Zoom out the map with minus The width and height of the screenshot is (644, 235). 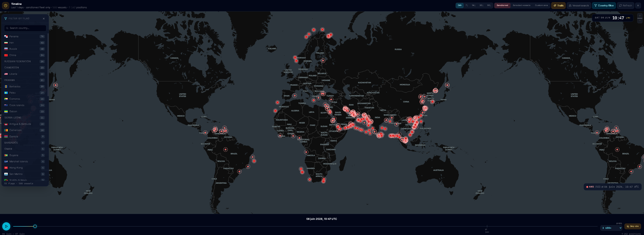point(640,21)
